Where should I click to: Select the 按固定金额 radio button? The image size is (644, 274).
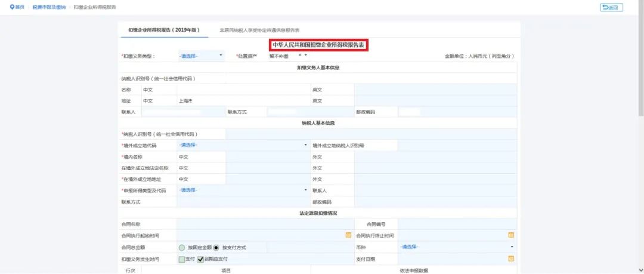(x=181, y=247)
